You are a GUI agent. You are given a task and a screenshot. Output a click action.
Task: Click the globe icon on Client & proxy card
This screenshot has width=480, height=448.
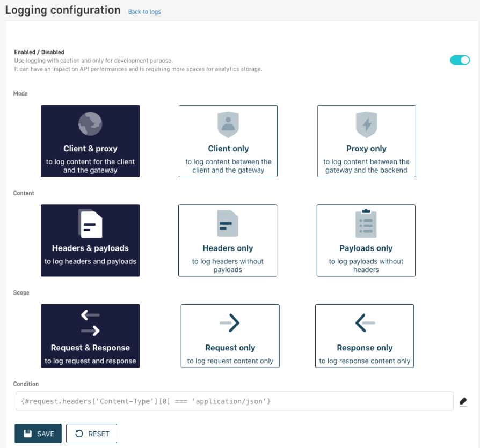(x=90, y=123)
